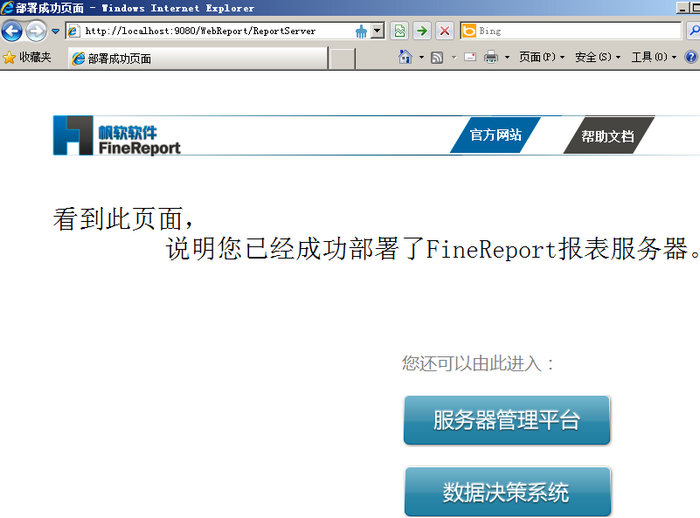
Task: Open a new blank tab
Action: pos(342,58)
